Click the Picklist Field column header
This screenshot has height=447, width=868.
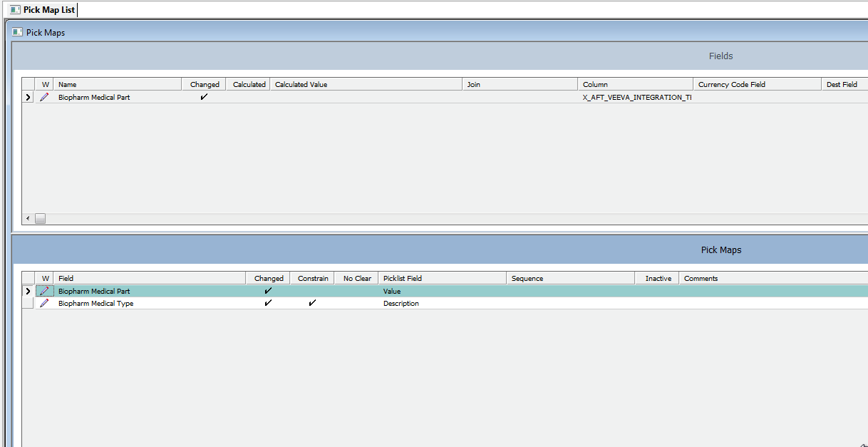pos(443,278)
